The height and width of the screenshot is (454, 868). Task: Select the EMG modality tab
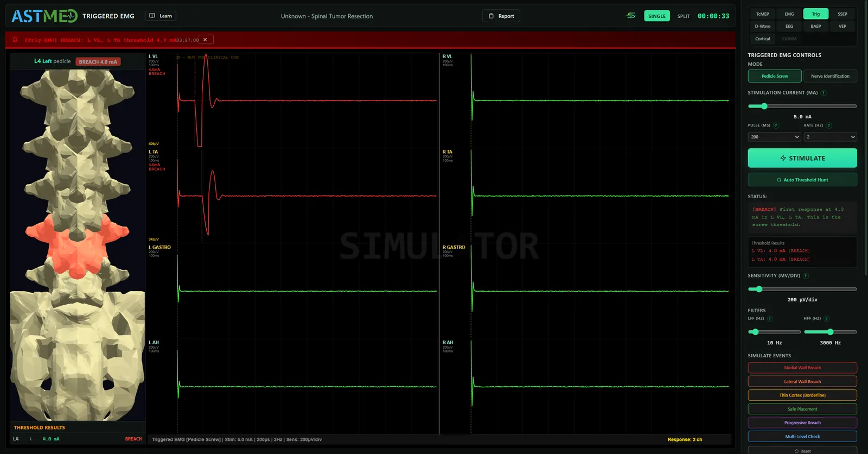(789, 14)
